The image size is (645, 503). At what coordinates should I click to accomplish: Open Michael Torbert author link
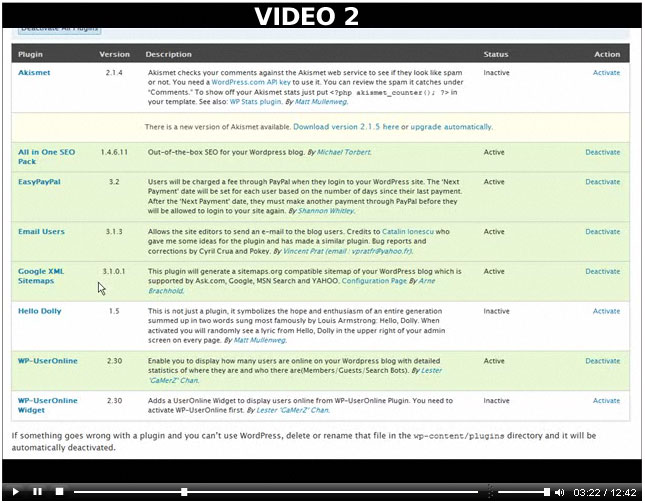[344, 152]
